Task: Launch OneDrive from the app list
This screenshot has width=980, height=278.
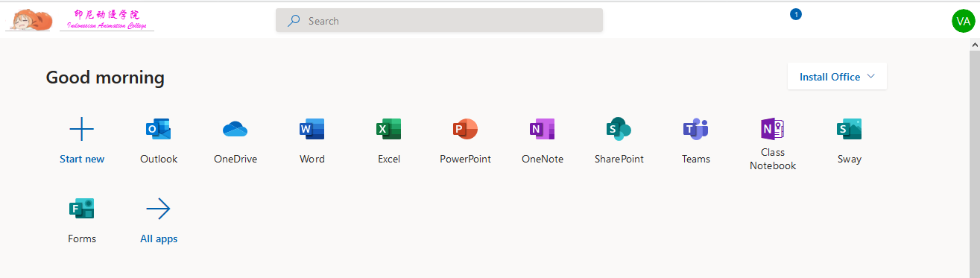Action: pyautogui.click(x=235, y=130)
